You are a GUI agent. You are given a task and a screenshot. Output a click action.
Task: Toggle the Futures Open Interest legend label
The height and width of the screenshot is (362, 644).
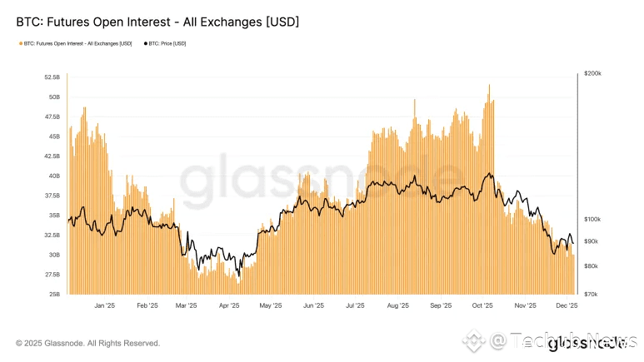[77, 43]
